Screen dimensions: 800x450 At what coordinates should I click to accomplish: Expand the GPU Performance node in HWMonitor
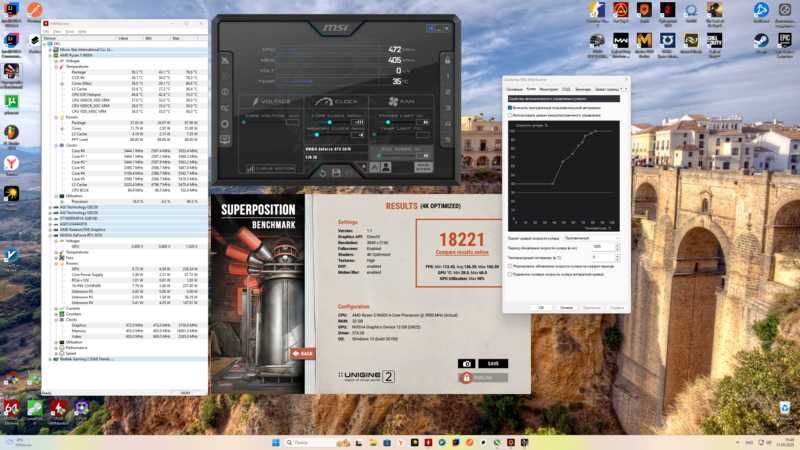pyautogui.click(x=56, y=348)
